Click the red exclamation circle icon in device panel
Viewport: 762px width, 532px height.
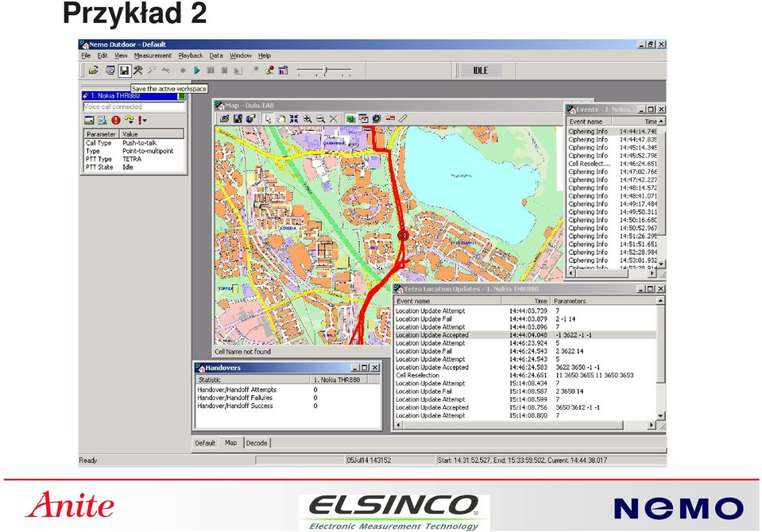click(116, 120)
